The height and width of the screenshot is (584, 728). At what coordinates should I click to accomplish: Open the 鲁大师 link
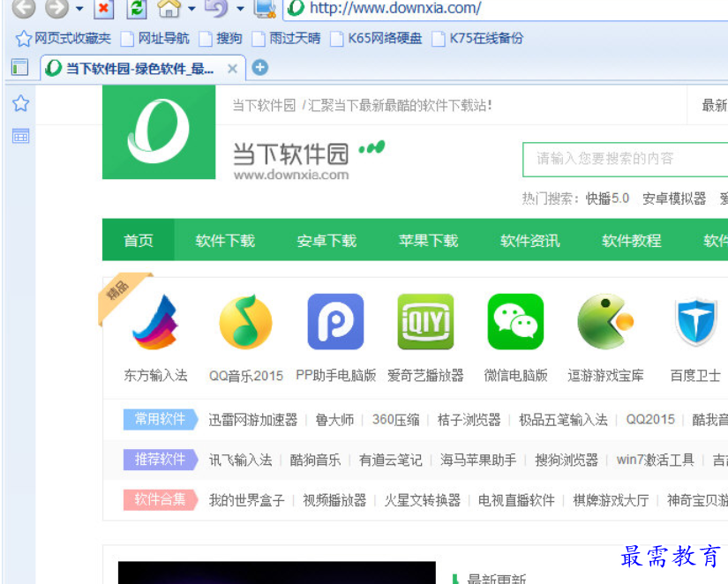coord(334,420)
